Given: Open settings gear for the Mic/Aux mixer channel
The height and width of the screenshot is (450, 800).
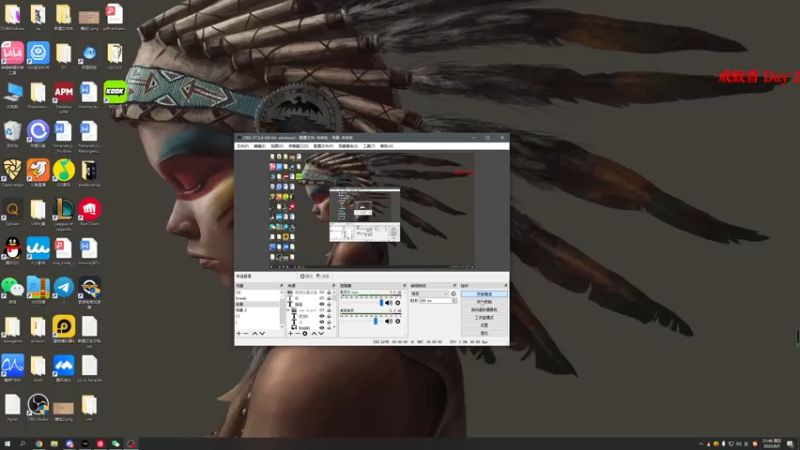Looking at the screenshot, I should pyautogui.click(x=398, y=303).
